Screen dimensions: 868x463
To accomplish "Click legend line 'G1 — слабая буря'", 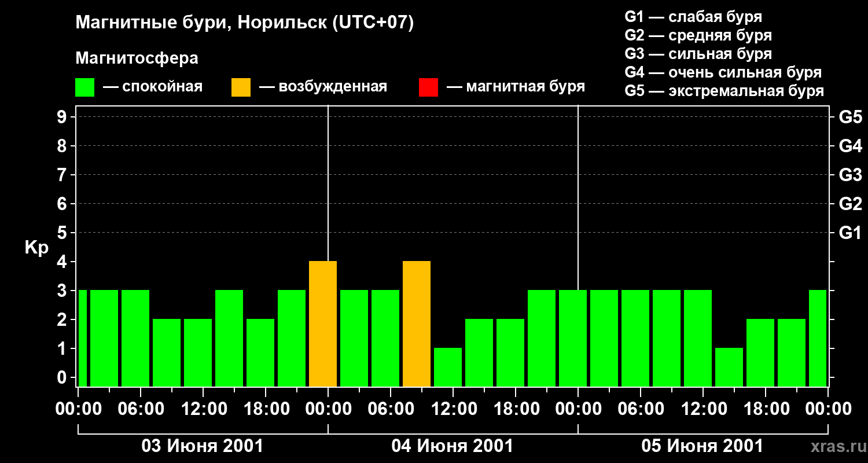I will pos(693,17).
